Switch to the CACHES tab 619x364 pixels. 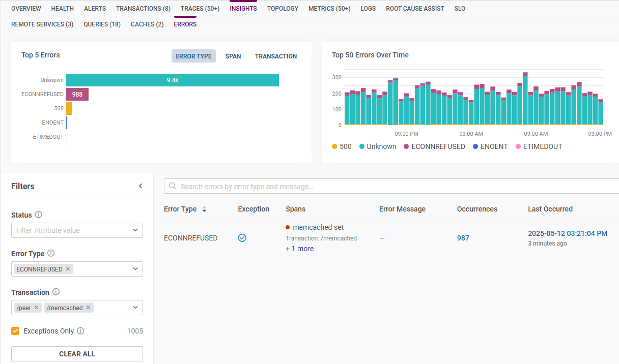click(147, 24)
